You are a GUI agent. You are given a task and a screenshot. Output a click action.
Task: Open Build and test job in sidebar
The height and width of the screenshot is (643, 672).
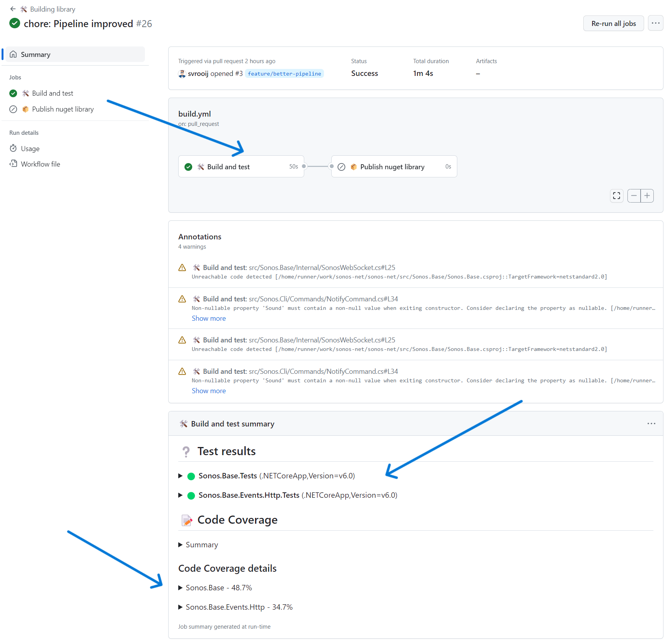click(52, 93)
